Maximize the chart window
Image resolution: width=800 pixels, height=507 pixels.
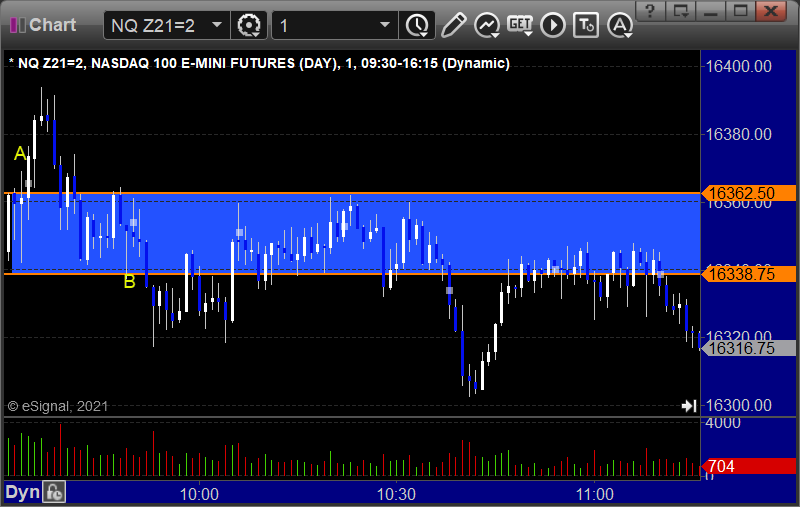[x=741, y=11]
